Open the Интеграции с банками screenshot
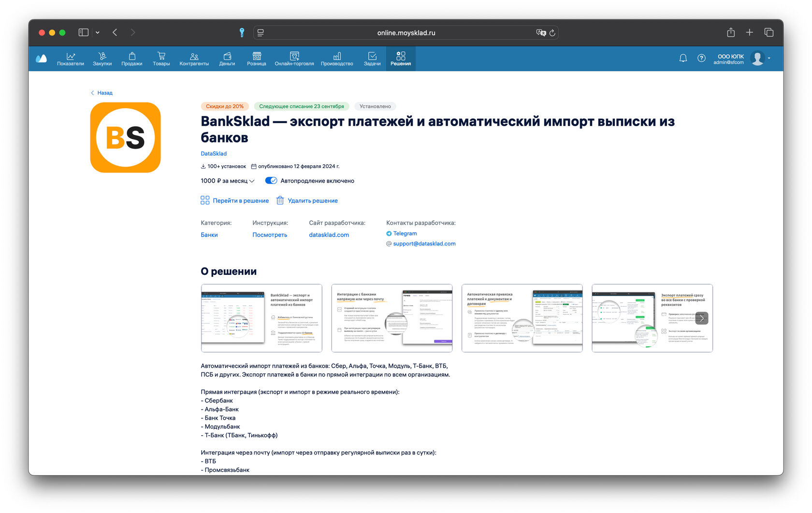 click(392, 318)
